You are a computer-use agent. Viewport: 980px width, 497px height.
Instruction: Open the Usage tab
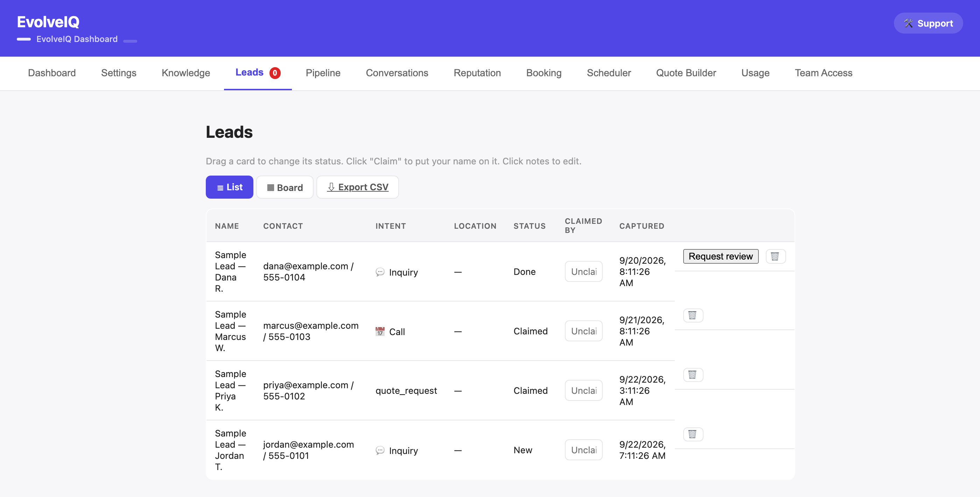point(755,73)
